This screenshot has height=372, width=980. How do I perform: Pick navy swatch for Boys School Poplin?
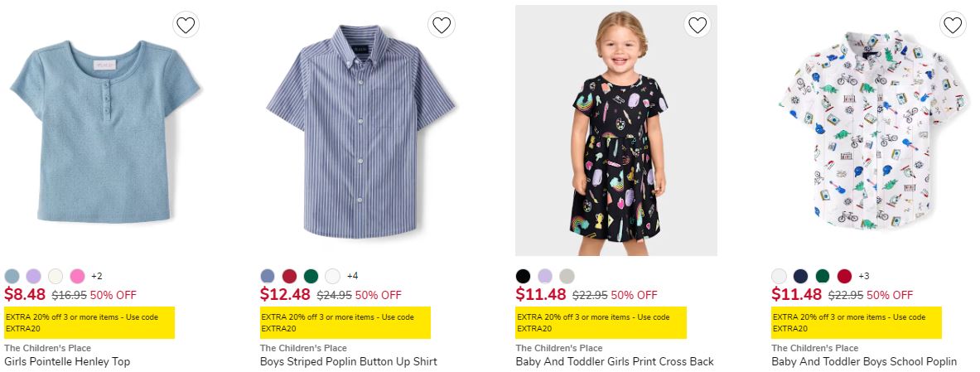800,276
